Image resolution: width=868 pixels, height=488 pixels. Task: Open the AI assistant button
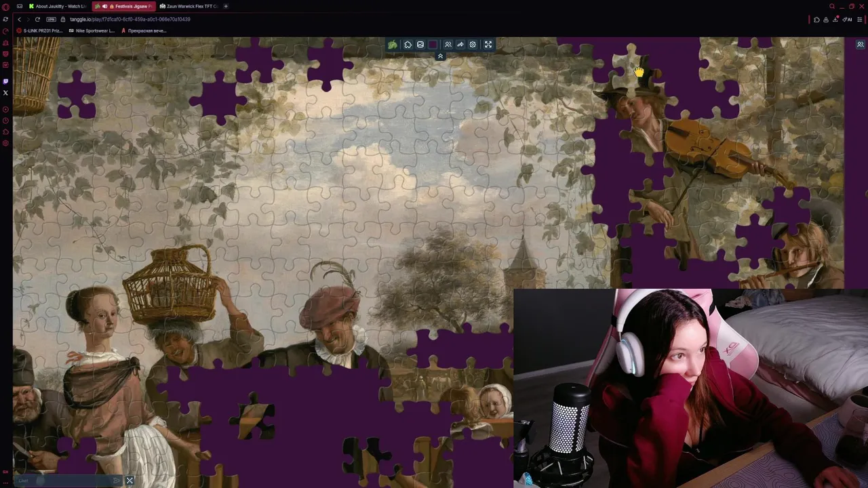click(x=848, y=20)
